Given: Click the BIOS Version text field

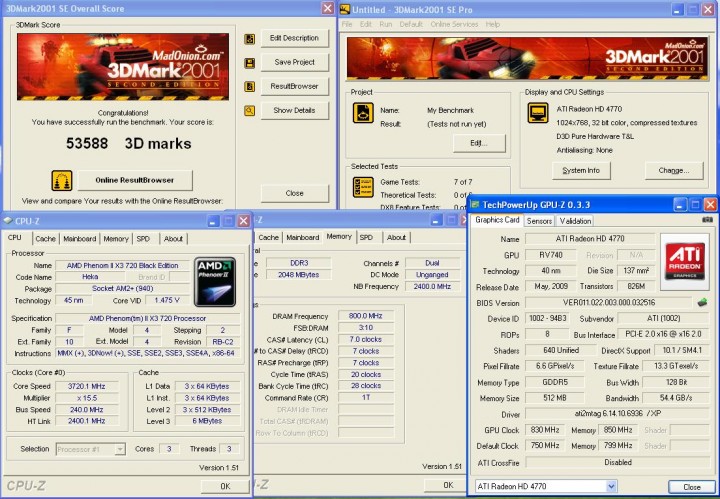Looking at the screenshot, I should point(609,302).
